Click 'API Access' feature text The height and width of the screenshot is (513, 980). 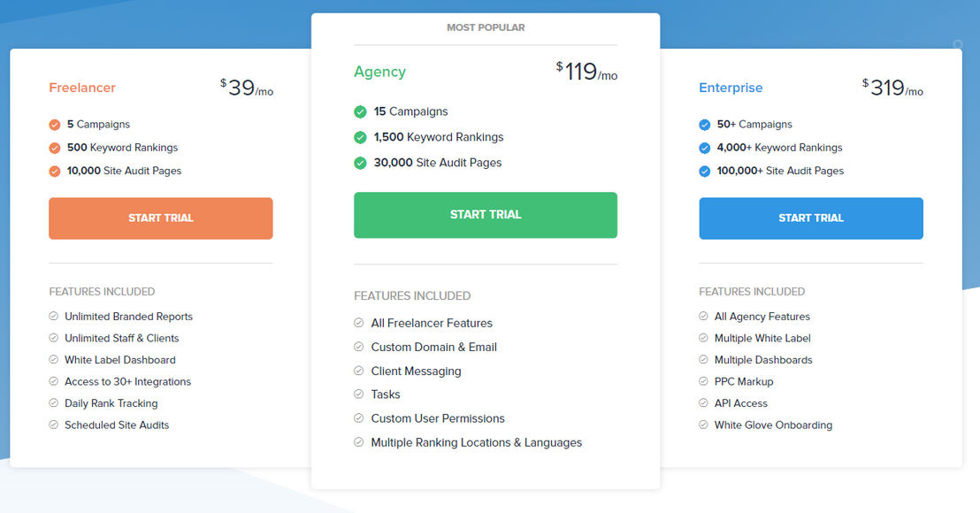point(740,403)
